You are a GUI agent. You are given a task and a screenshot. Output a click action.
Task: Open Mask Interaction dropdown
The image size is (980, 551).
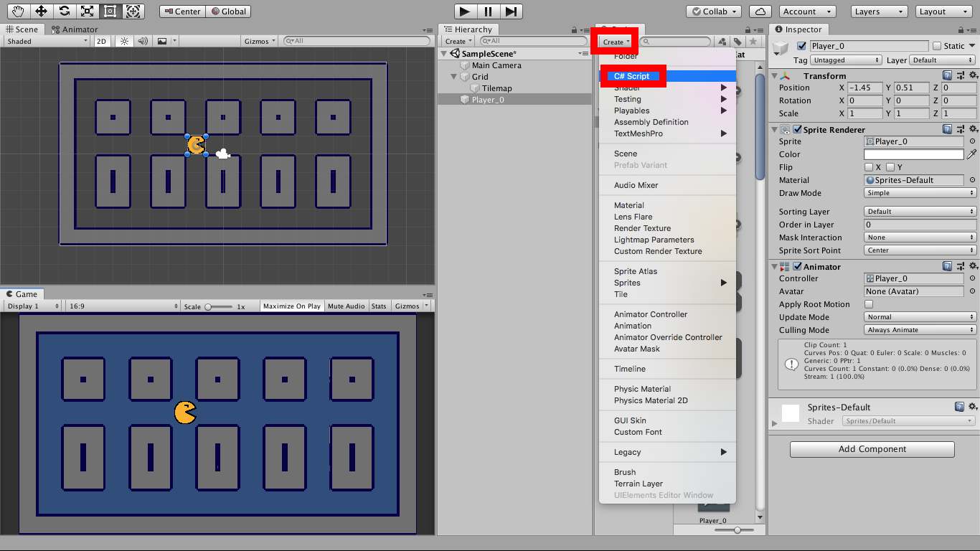pyautogui.click(x=920, y=237)
